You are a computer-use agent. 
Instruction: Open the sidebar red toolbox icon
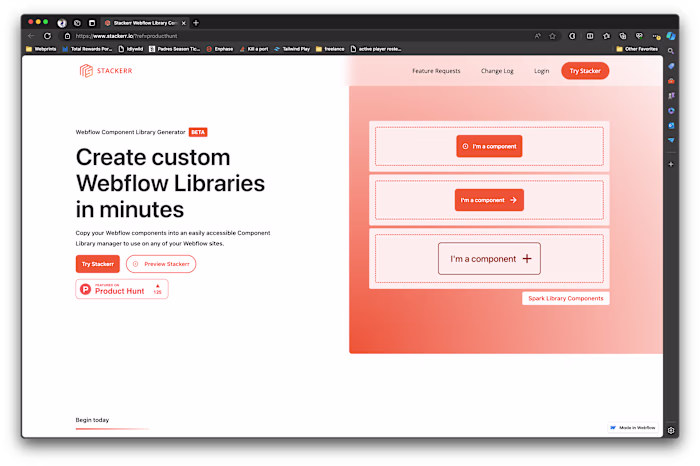(x=671, y=81)
